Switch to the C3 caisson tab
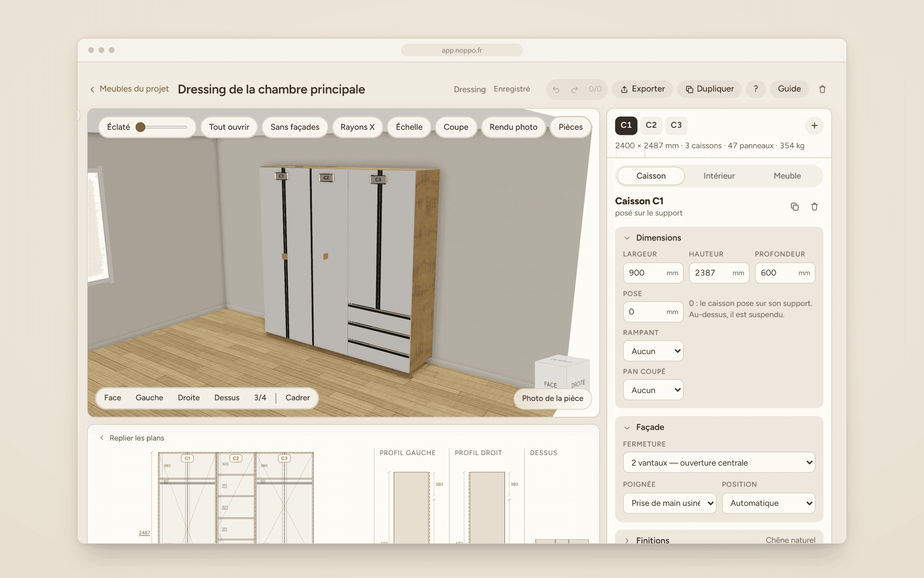The width and height of the screenshot is (924, 578). 676,125
